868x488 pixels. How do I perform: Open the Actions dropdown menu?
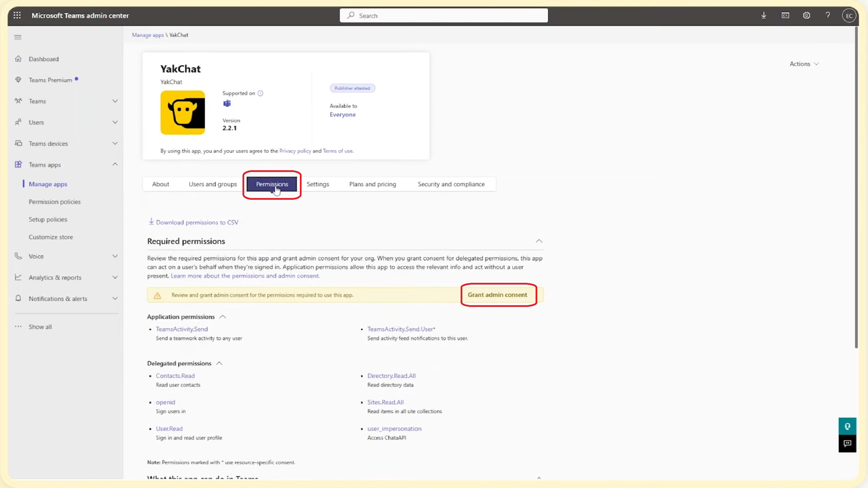click(x=804, y=64)
